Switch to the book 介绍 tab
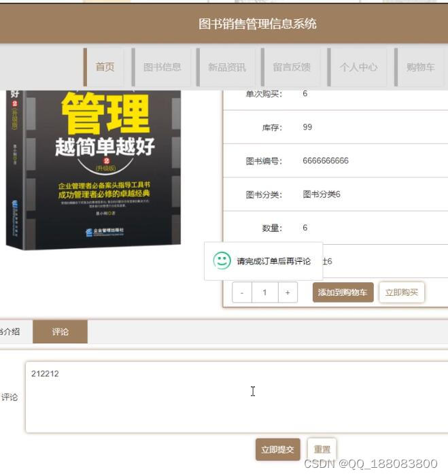This screenshot has height=476, width=448. coord(12,332)
